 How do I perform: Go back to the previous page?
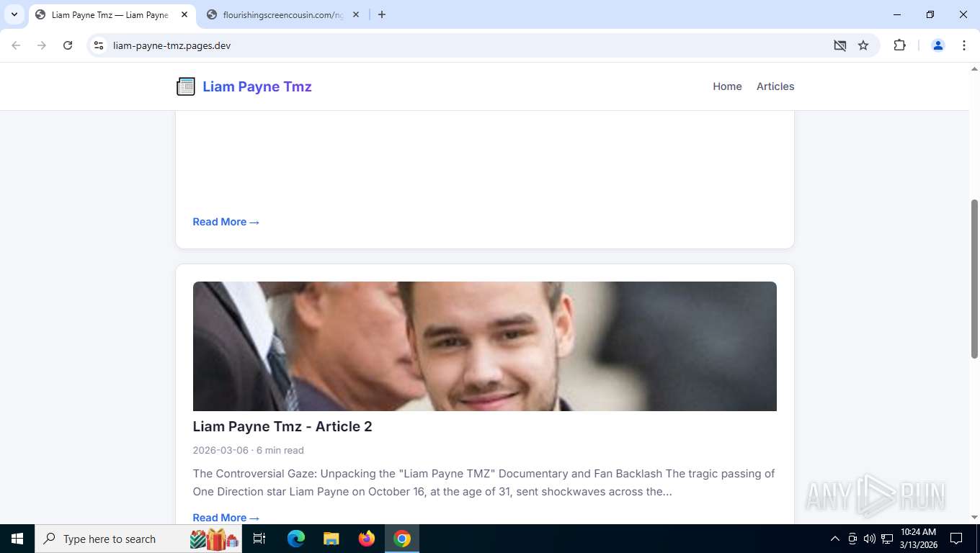pyautogui.click(x=16, y=45)
